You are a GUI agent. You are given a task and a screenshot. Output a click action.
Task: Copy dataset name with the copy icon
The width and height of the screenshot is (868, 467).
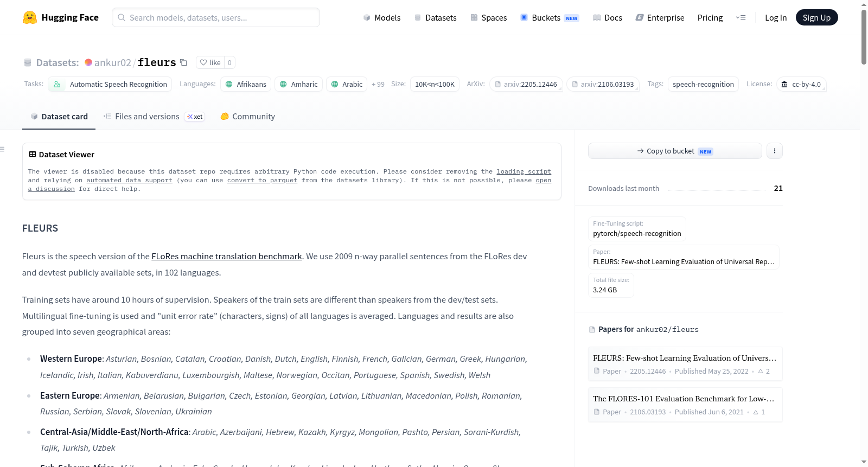pyautogui.click(x=184, y=62)
